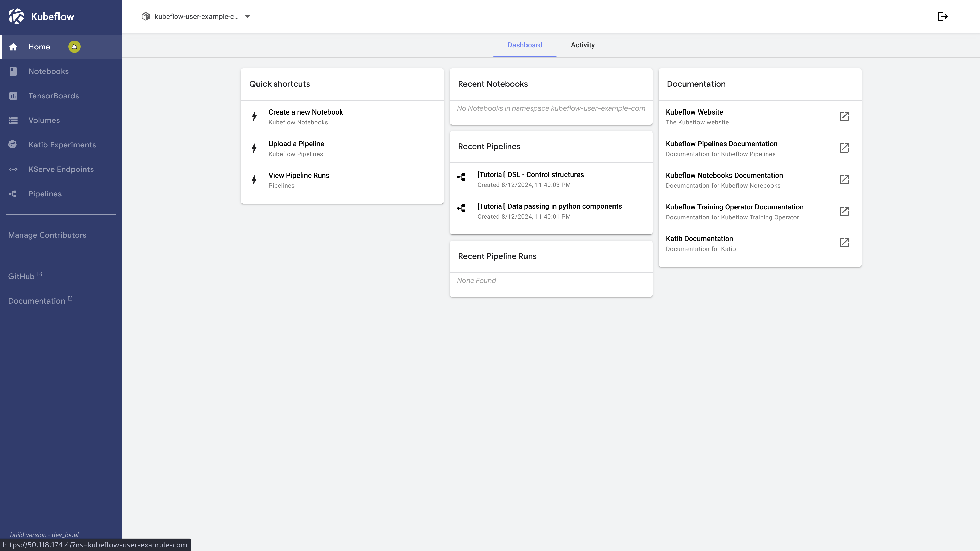
Task: Open Pipelines from the sidebar
Action: (45, 194)
